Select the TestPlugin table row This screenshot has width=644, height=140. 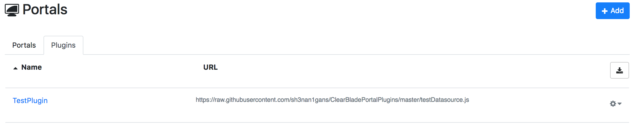pos(119,105)
